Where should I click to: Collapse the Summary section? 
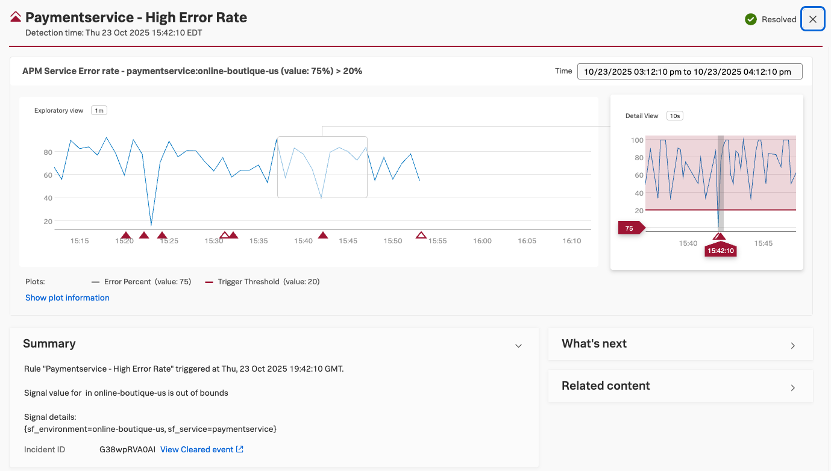point(518,345)
